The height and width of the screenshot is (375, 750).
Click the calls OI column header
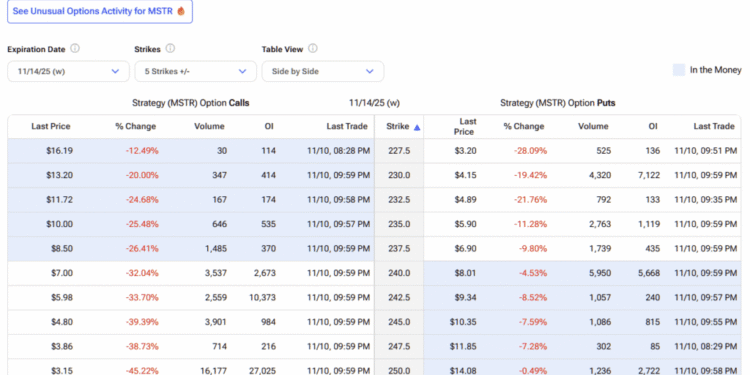click(x=269, y=126)
